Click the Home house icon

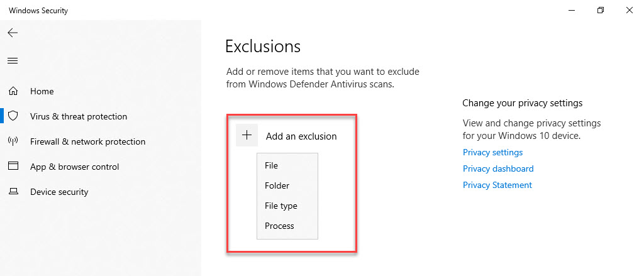pos(13,91)
